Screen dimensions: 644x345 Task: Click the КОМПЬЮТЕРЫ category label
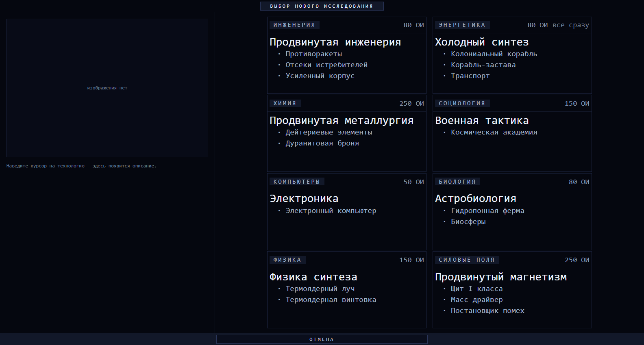pos(297,182)
